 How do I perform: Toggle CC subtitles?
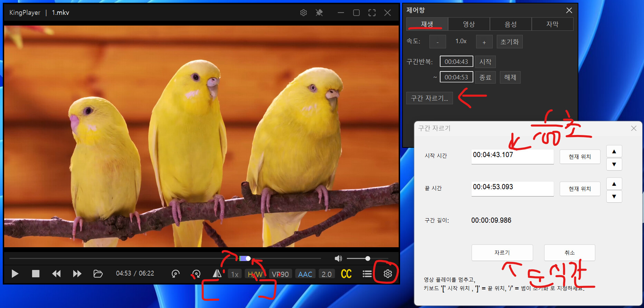346,274
